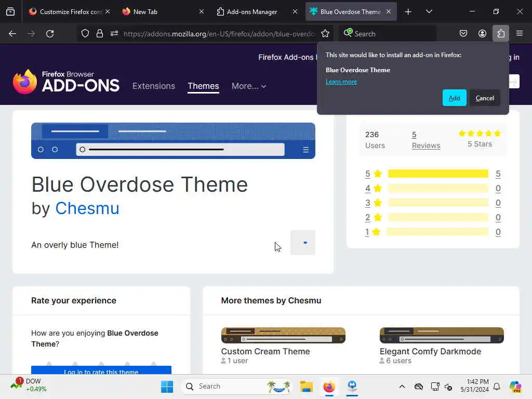
Task: Open Copilot preview icon in taskbar
Action: (x=516, y=387)
